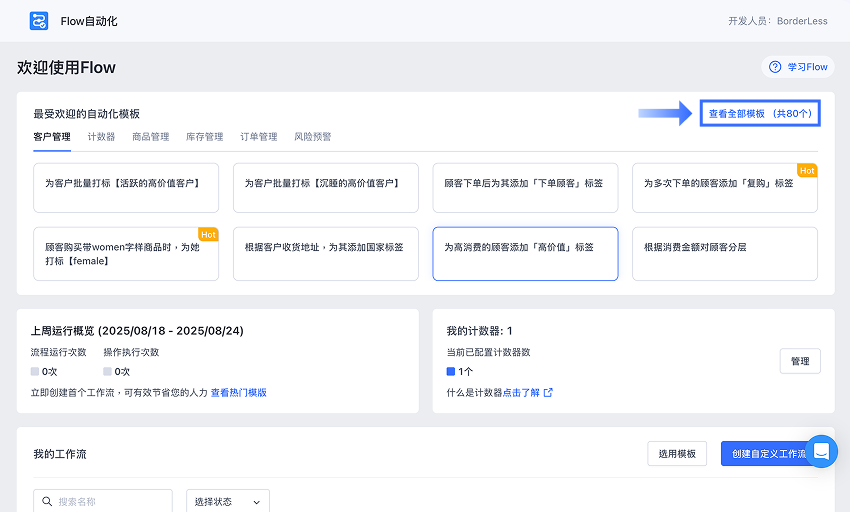The width and height of the screenshot is (850, 512).
Task: Choose template 为多次下单的顾客添加「复购」标签
Action: [724, 188]
